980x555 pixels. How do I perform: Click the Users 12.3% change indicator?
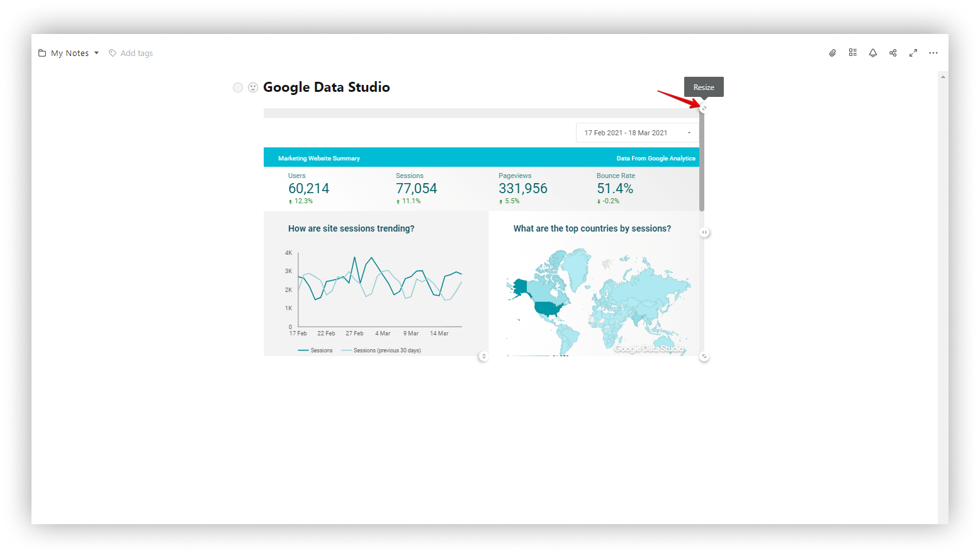[x=301, y=201]
